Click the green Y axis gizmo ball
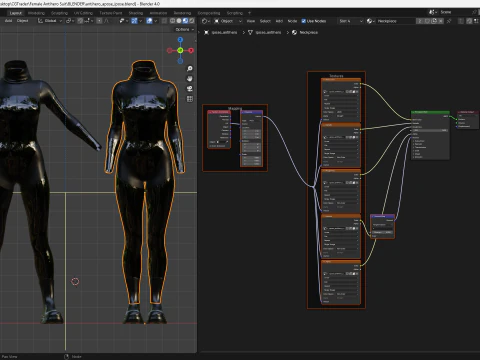Screen dimensions: 480x360 click(x=180, y=50)
